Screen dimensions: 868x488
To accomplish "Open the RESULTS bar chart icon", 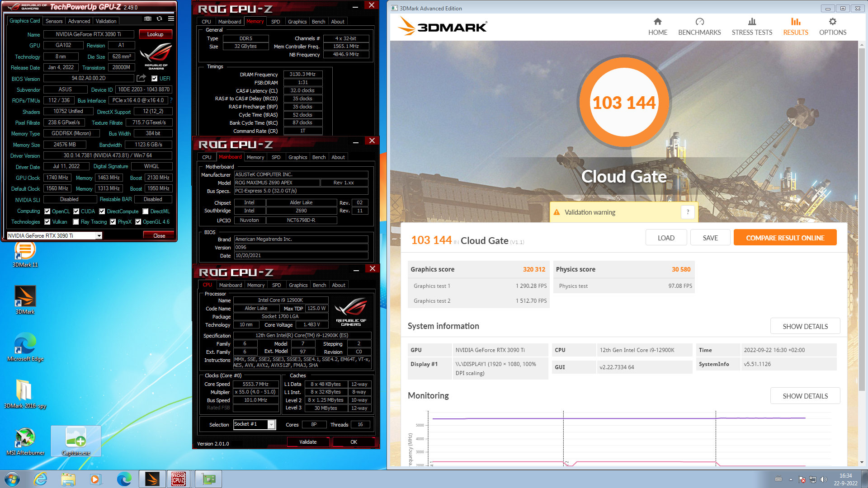I will 796,22.
